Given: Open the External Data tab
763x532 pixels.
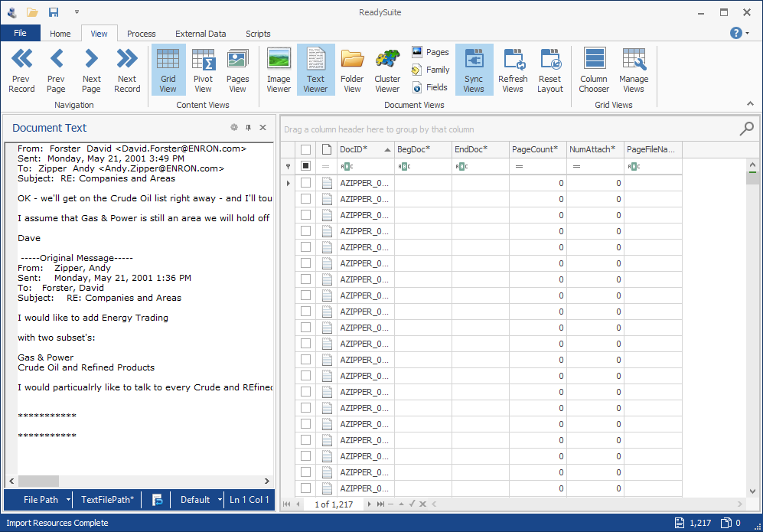Looking at the screenshot, I should [201, 34].
